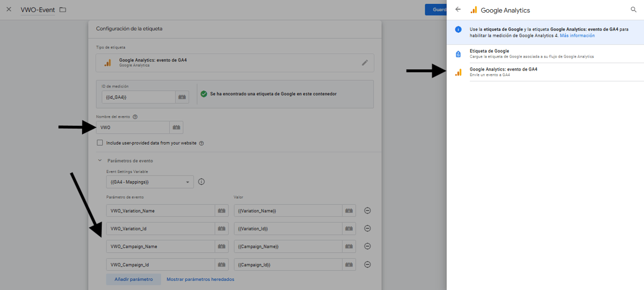
Task: Open variable picker for VWO_Variation_Name parameter
Action: (222, 211)
